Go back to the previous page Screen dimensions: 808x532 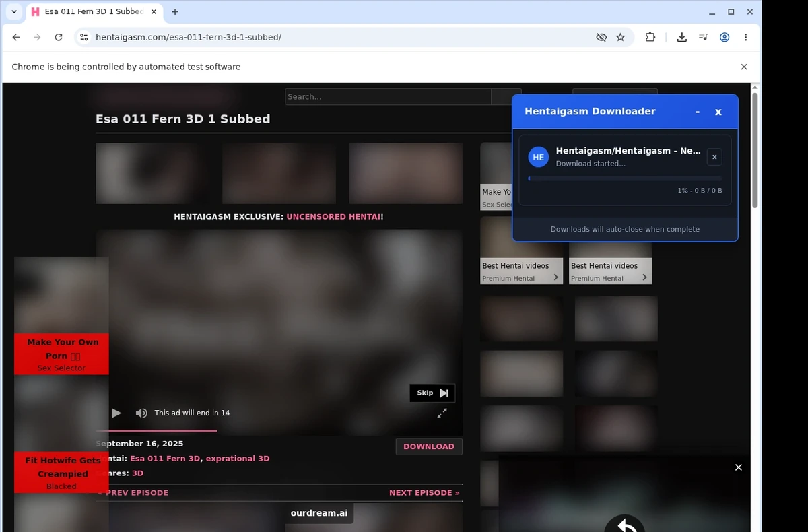coord(16,37)
